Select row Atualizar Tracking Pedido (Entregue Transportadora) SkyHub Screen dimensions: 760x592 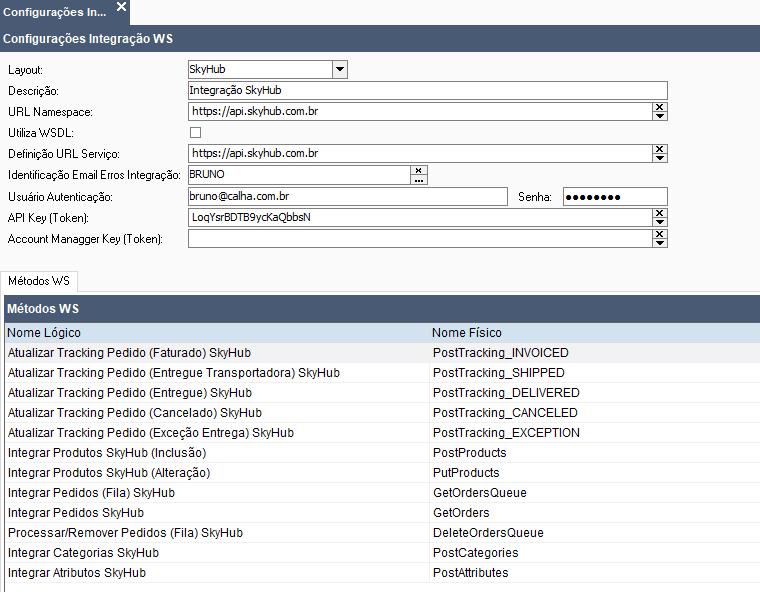[382, 373]
